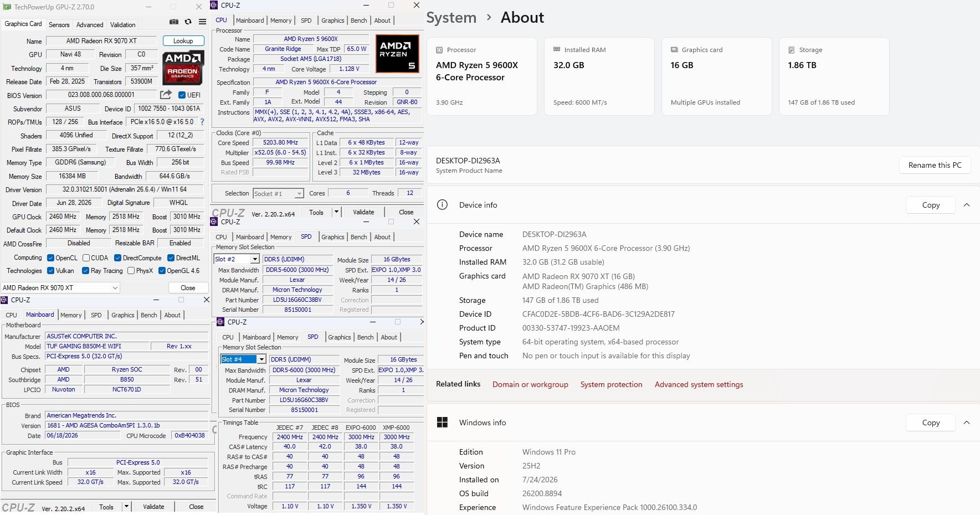Screen dimensions: 980x515
Task: Click the Device info circle icon
Action: point(442,205)
